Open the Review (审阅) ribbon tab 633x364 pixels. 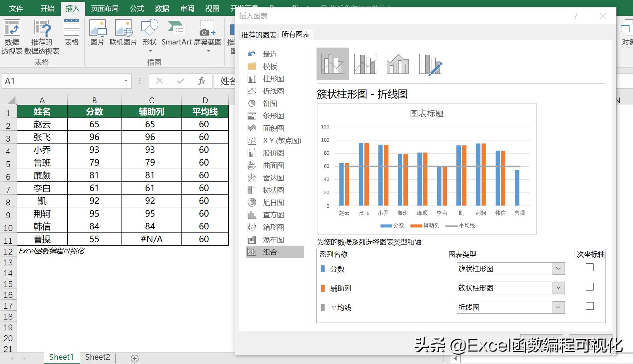pyautogui.click(x=187, y=8)
